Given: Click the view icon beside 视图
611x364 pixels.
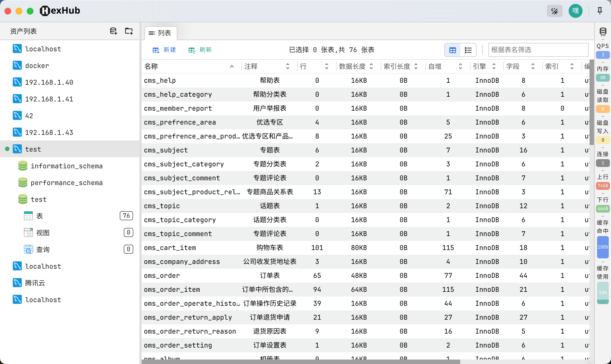Looking at the screenshot, I should [28, 232].
